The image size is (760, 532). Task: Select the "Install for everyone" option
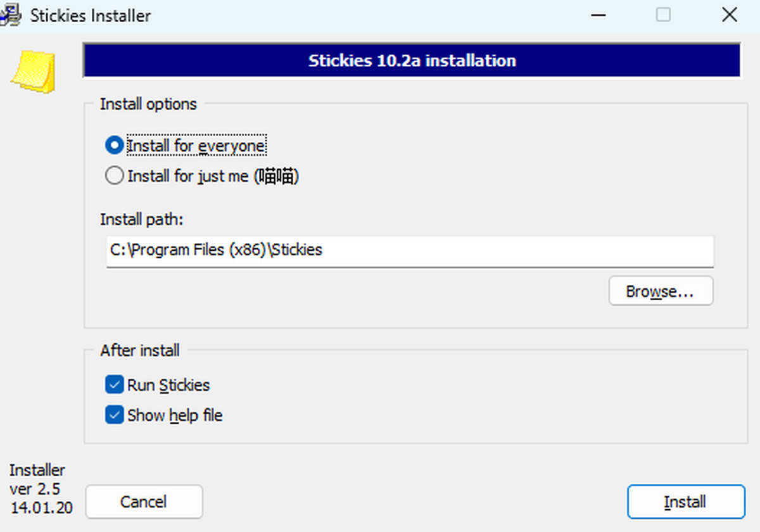tap(115, 146)
